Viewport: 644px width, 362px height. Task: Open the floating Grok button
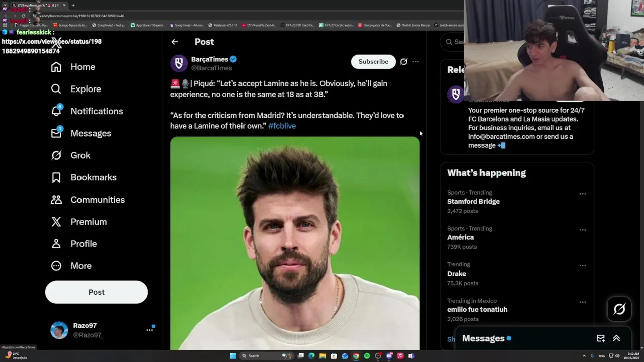(619, 309)
